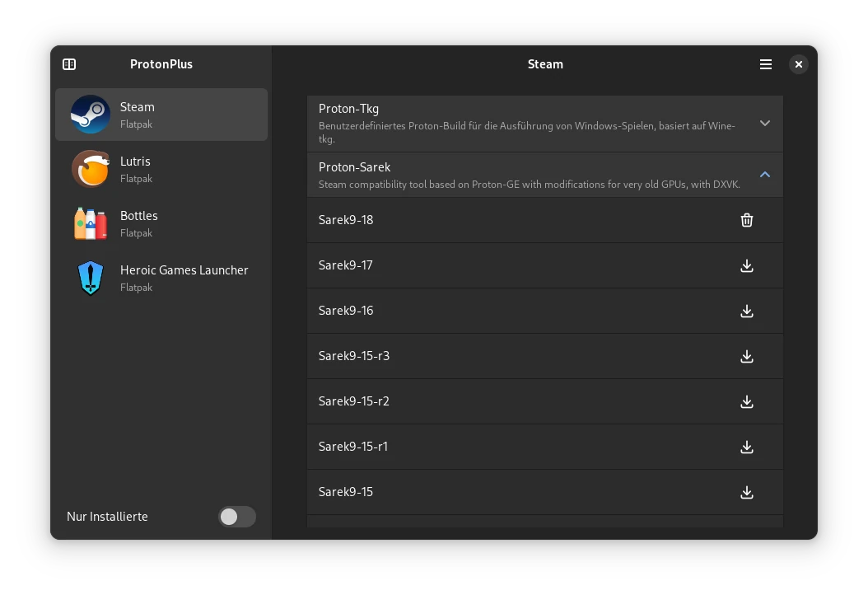This screenshot has width=868, height=595.
Task: Click the Proton-Sarek description text
Action: (529, 185)
